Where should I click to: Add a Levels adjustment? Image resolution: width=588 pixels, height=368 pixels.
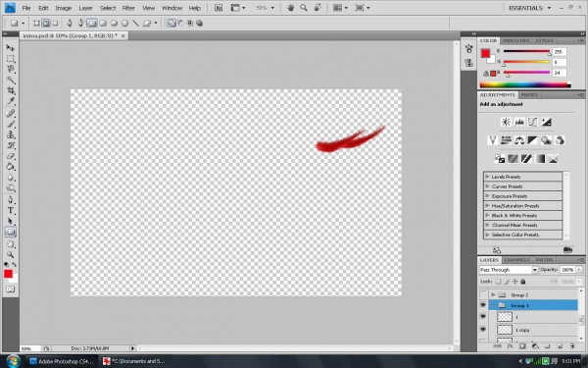pos(519,122)
